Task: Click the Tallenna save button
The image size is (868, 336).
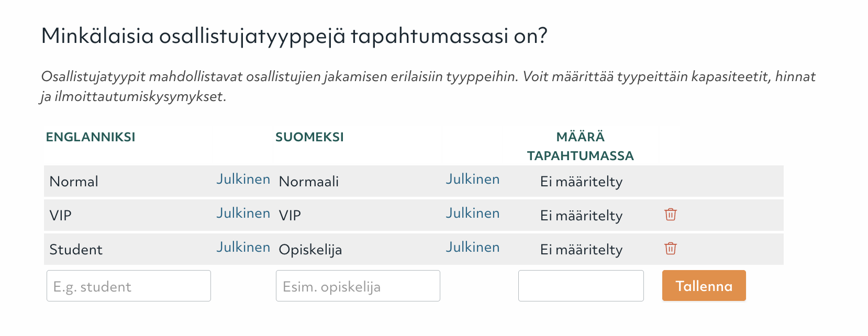Action: pyautogui.click(x=704, y=286)
